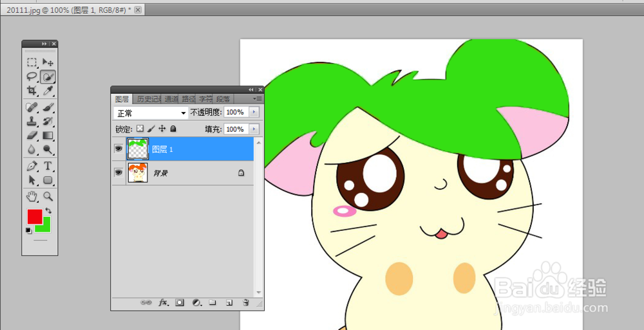
Task: Select the Blur tool
Action: (32, 149)
